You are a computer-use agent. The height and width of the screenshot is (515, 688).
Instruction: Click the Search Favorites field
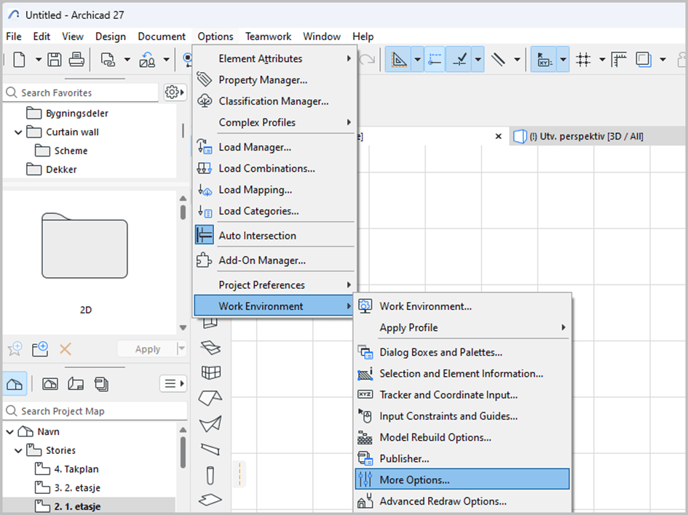(81, 93)
